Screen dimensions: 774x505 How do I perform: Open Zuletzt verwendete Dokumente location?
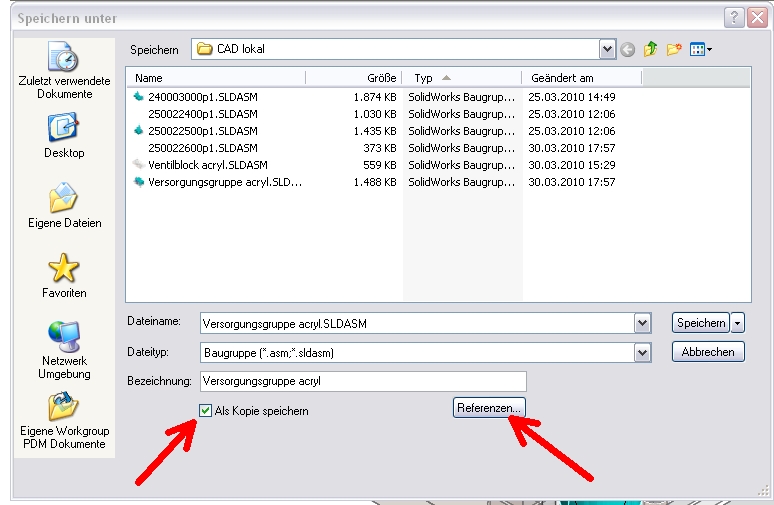(64, 71)
